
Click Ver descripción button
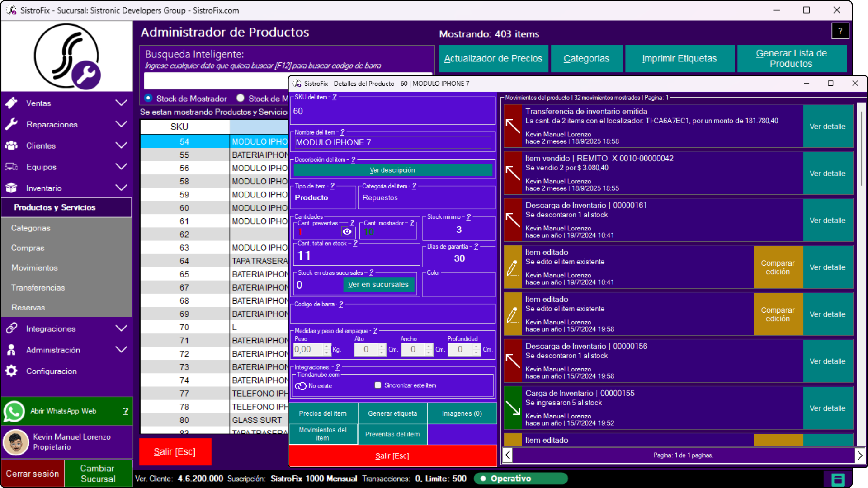click(392, 170)
